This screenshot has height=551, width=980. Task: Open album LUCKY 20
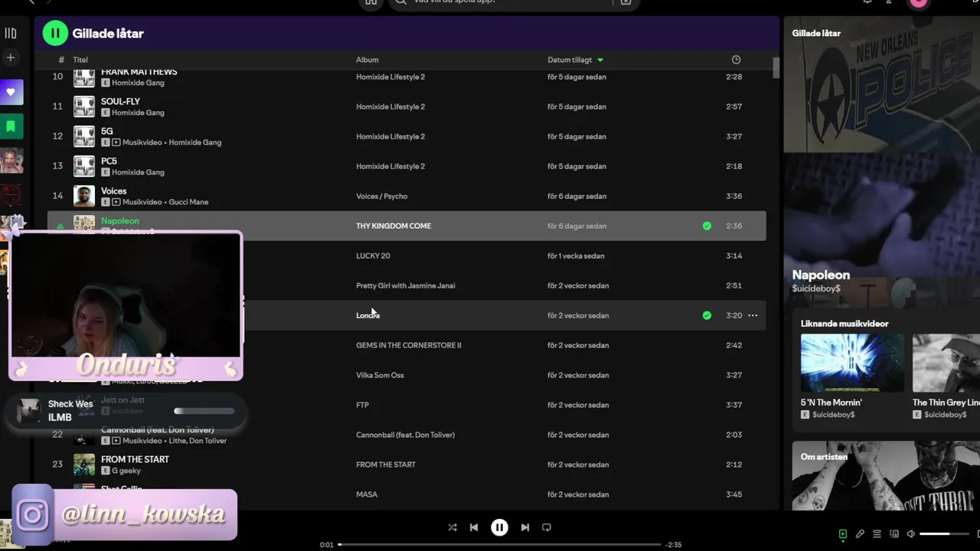coord(373,256)
